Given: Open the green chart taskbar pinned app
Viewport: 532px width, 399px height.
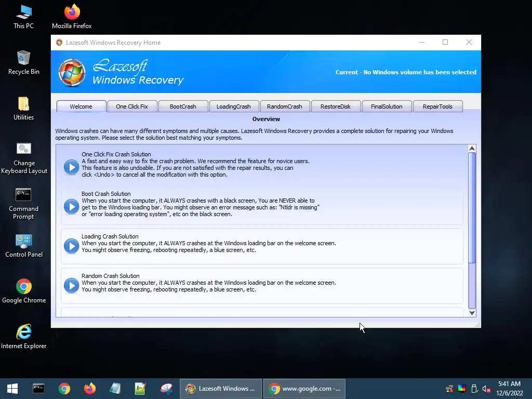Looking at the screenshot, I should [x=140, y=389].
